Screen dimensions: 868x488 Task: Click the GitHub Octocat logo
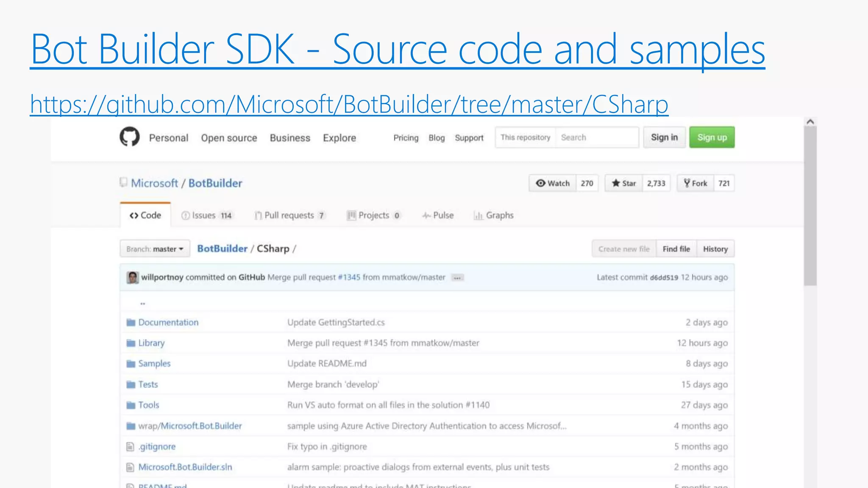[x=129, y=137]
